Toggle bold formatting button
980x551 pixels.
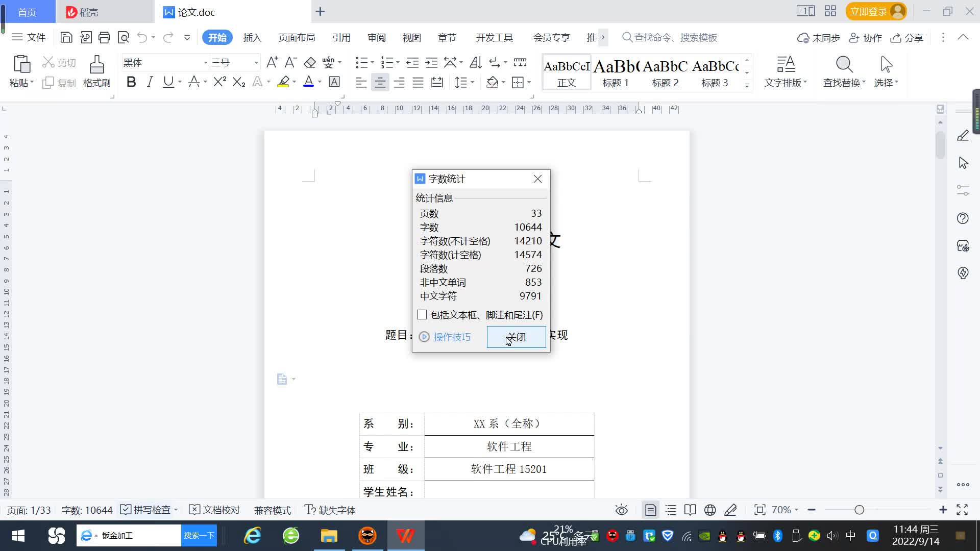pos(131,82)
